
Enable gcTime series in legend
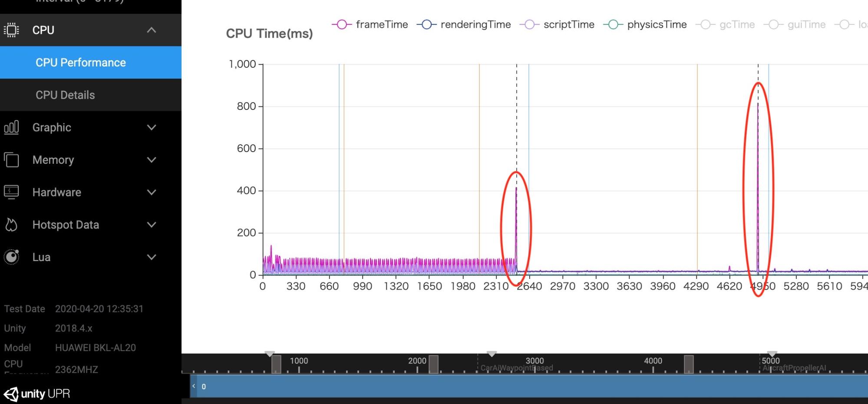click(x=725, y=24)
